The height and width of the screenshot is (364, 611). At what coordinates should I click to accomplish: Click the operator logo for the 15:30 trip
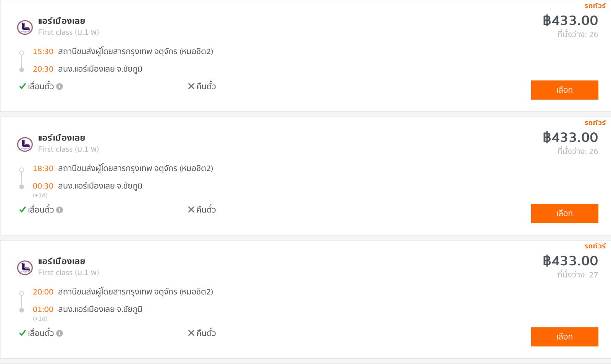point(25,27)
